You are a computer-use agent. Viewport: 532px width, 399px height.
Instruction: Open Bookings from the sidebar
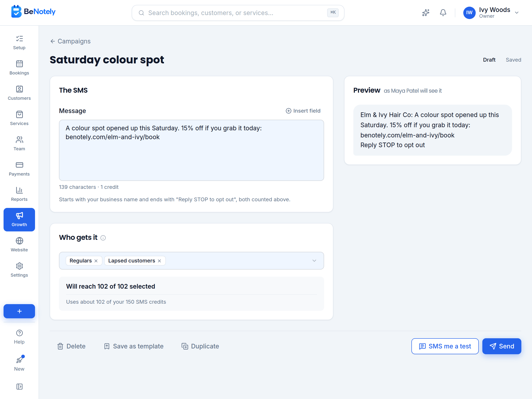[x=19, y=68]
